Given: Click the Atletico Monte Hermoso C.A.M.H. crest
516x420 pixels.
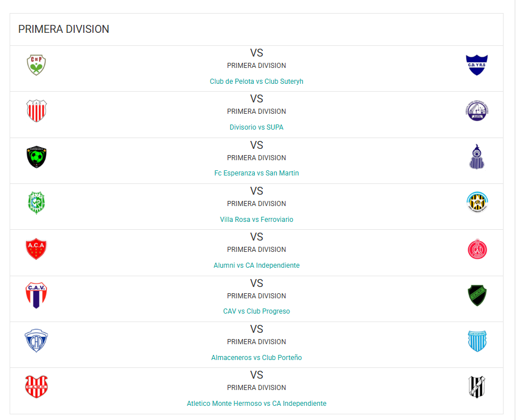Looking at the screenshot, I should coord(36,387).
